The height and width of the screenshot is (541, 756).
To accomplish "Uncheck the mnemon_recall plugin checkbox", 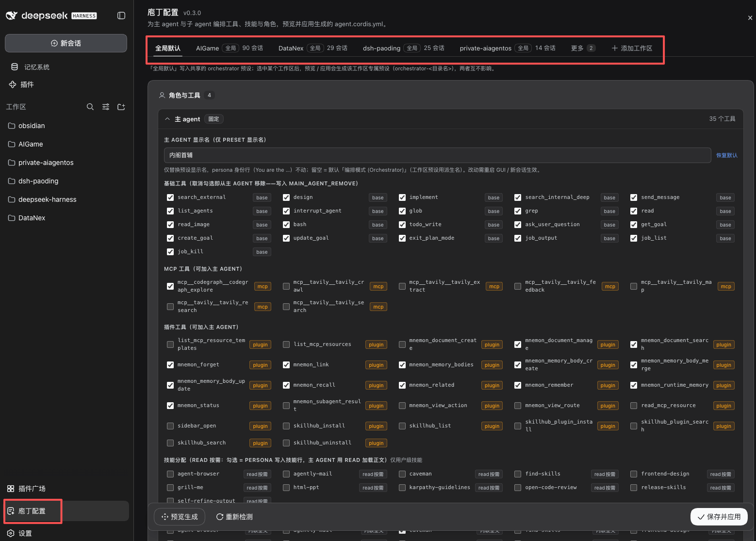I will (286, 385).
